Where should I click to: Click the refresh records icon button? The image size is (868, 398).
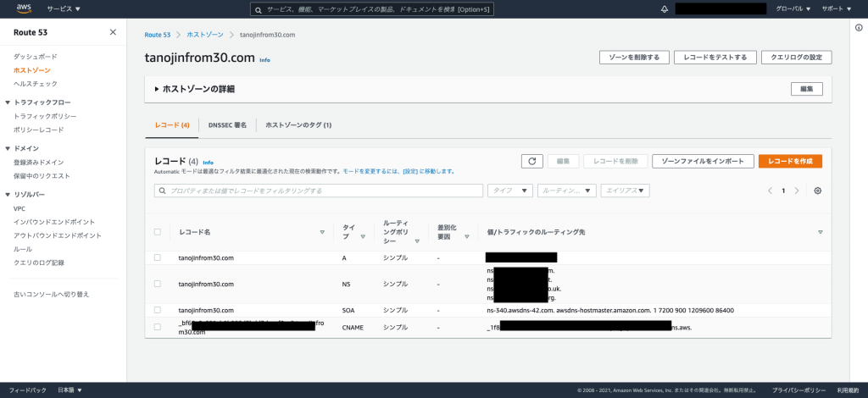tap(532, 161)
